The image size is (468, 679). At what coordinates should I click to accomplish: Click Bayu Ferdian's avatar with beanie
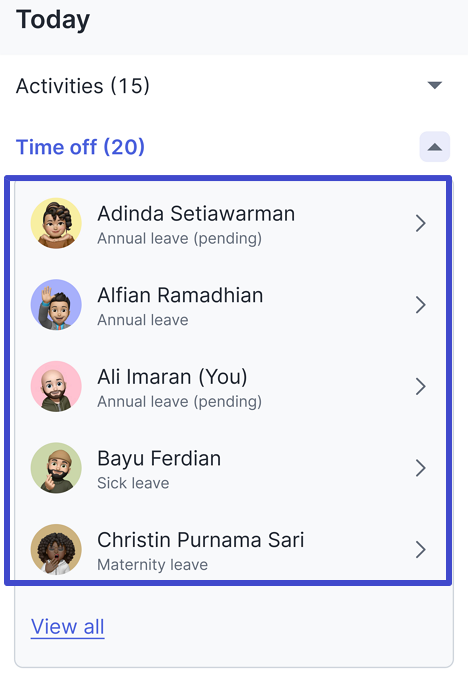[56, 468]
